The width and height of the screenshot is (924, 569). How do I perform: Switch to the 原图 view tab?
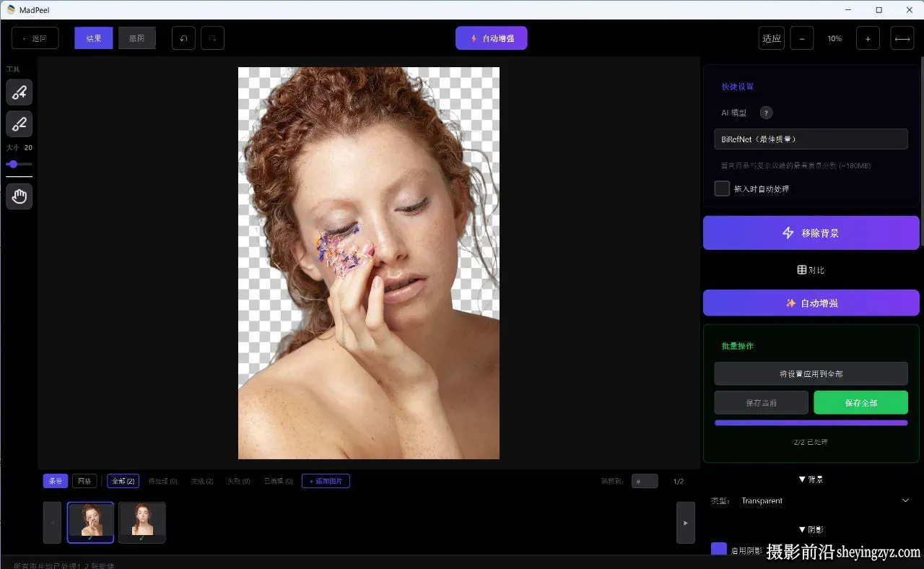coord(137,38)
